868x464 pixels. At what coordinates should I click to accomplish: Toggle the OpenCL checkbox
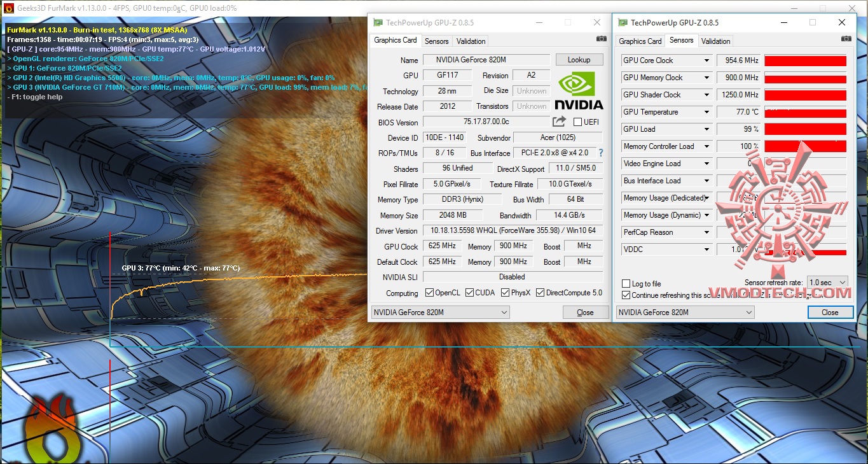click(x=429, y=293)
